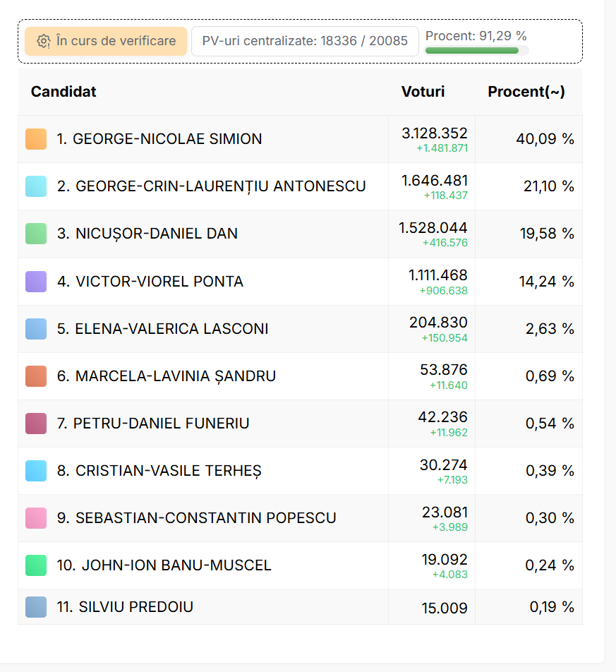Screen dimensions: 616x672
Task: Click cyan swatch for Crin Antonescu
Action: coord(36,186)
